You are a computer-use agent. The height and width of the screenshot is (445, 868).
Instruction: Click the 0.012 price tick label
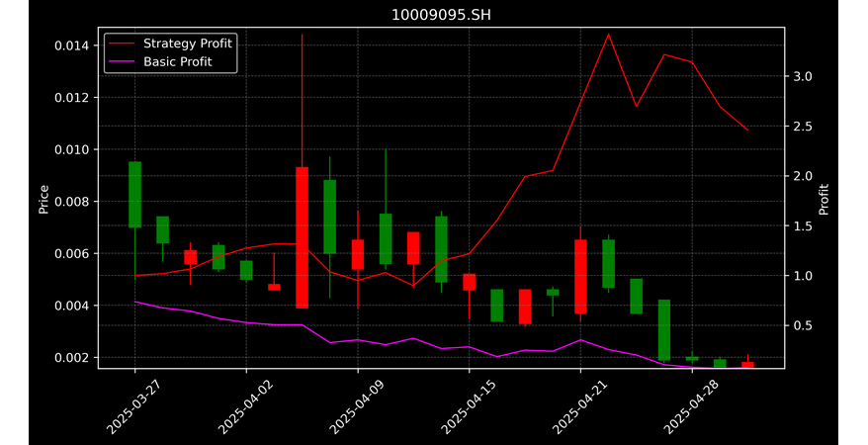[x=72, y=98]
